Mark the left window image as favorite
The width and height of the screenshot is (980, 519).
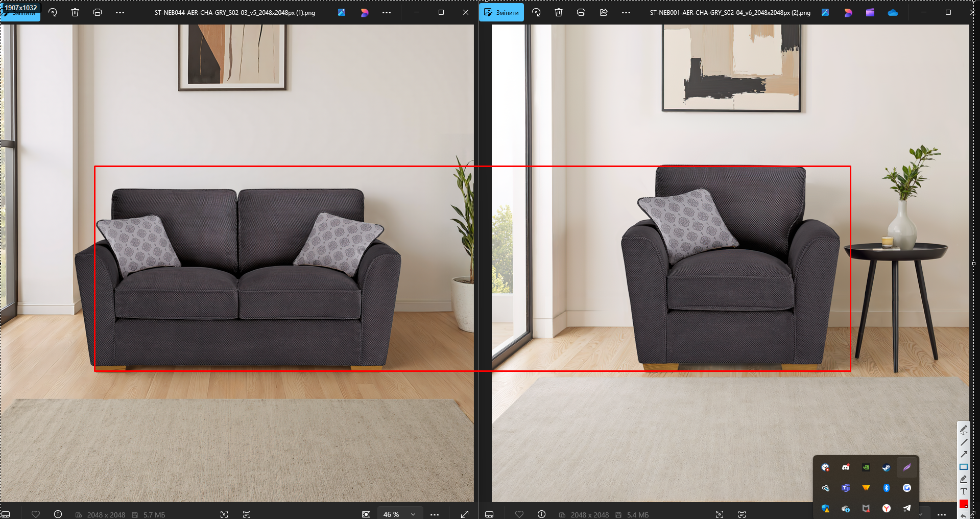36,514
